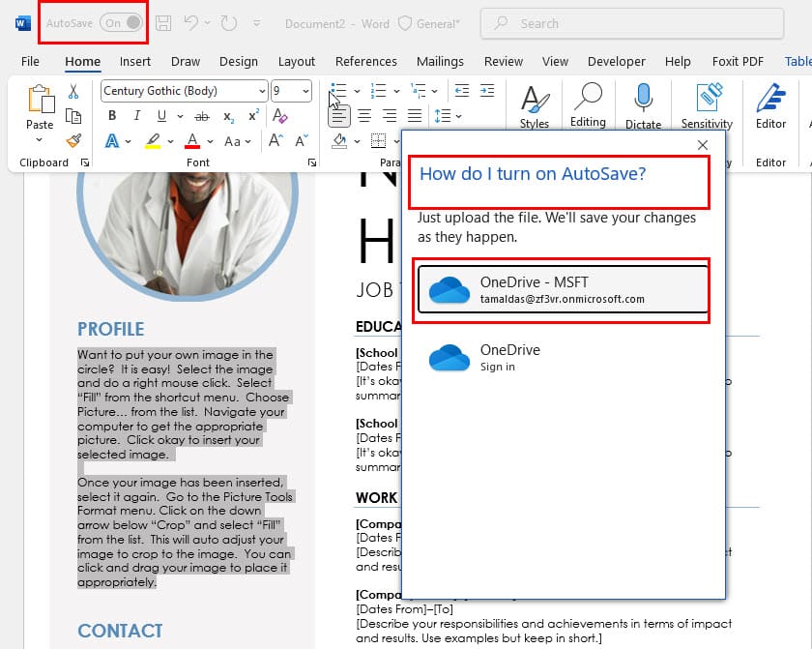The height and width of the screenshot is (649, 812).
Task: Expand the Paste options arrow
Action: [x=40, y=140]
